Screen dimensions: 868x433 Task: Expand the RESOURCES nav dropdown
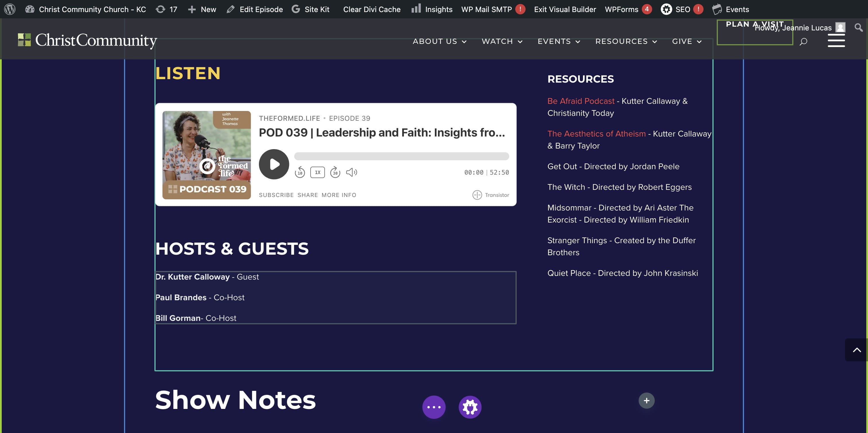tap(626, 41)
